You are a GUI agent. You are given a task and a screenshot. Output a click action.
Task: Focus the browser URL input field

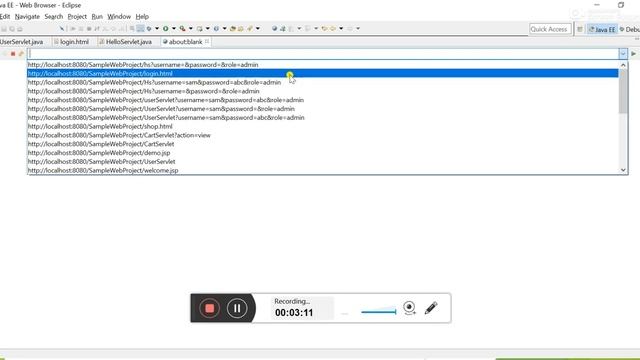click(x=323, y=54)
